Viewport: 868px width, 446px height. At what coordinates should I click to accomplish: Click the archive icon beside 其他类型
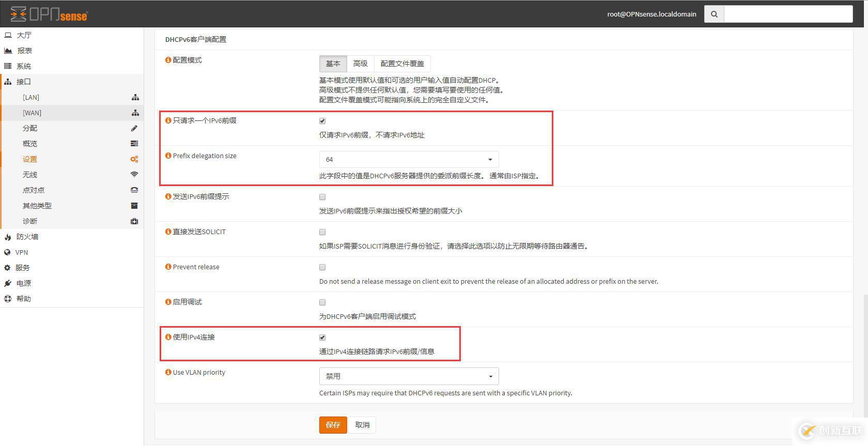click(x=134, y=206)
